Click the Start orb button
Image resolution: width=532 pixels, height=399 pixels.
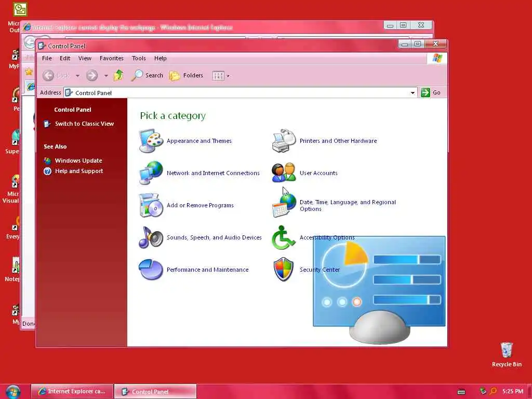tap(13, 392)
